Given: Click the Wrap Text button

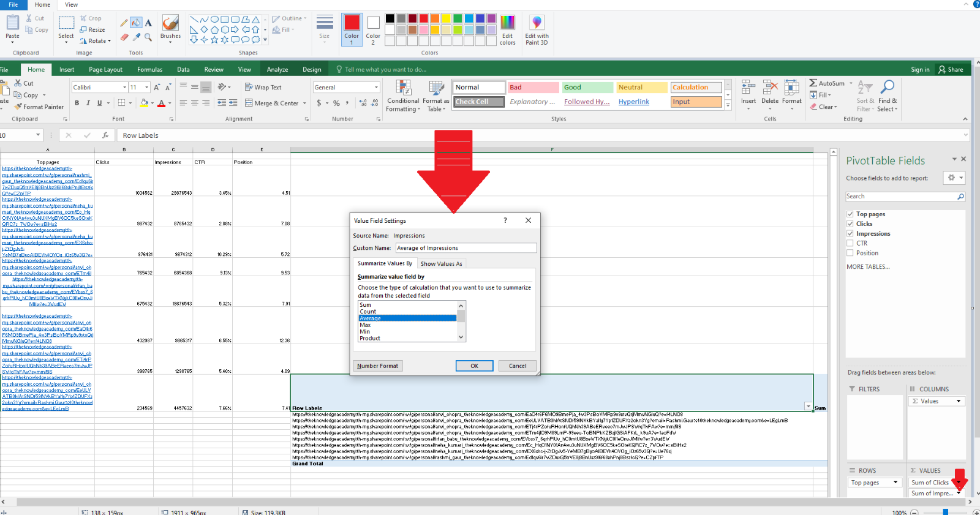Looking at the screenshot, I should click(263, 88).
